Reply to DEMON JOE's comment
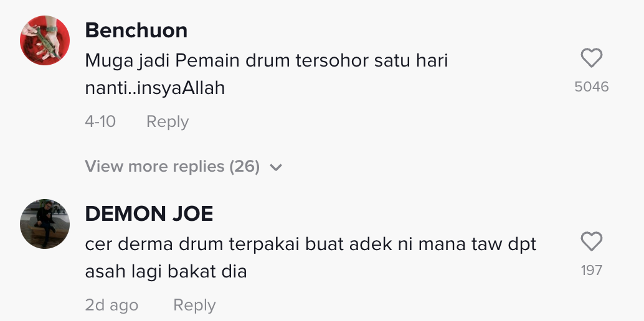644x321 pixels. tap(194, 305)
